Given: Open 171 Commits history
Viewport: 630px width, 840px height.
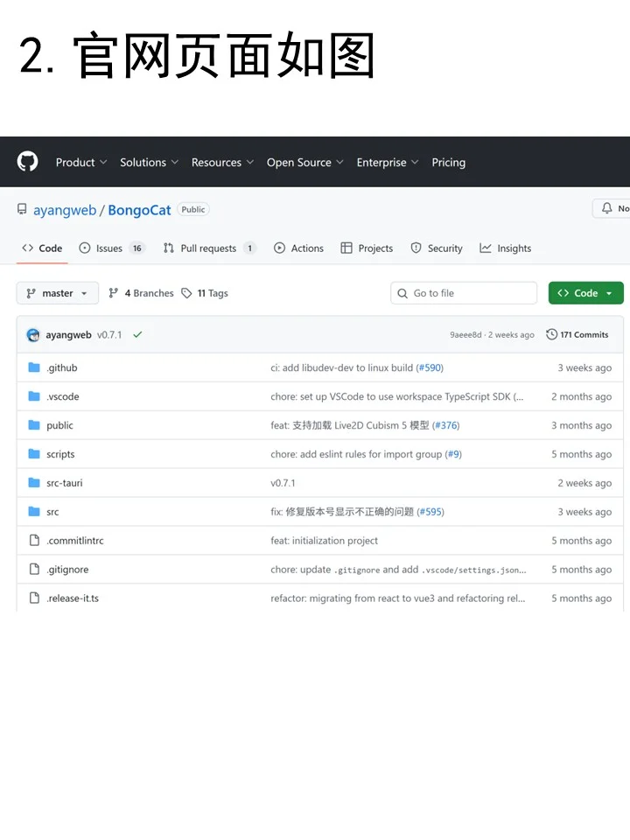Looking at the screenshot, I should 577,334.
